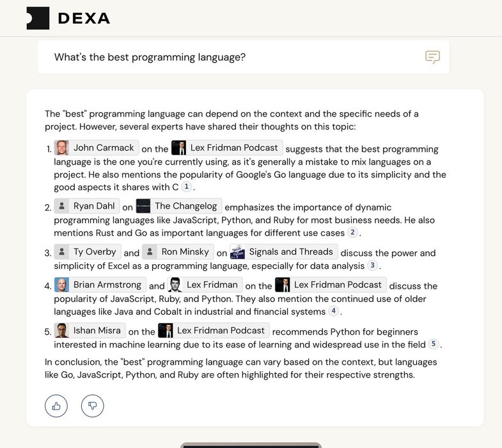
Task: Open Ishan Misra's profile chip
Action: (x=90, y=331)
